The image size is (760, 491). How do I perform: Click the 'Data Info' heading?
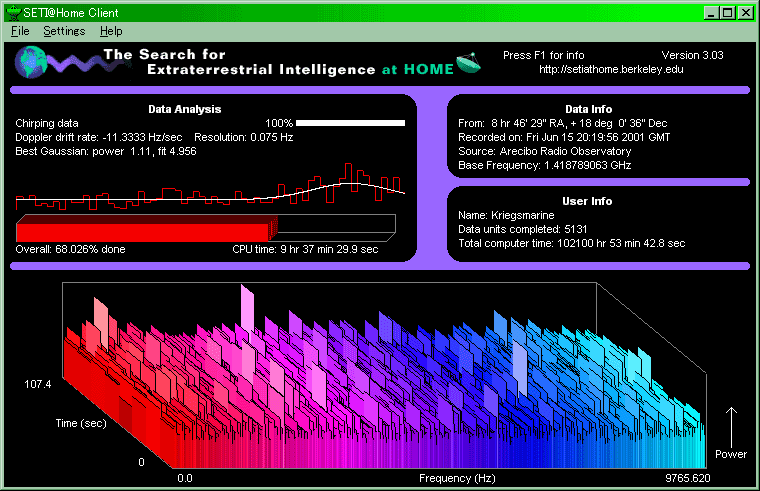(x=588, y=109)
